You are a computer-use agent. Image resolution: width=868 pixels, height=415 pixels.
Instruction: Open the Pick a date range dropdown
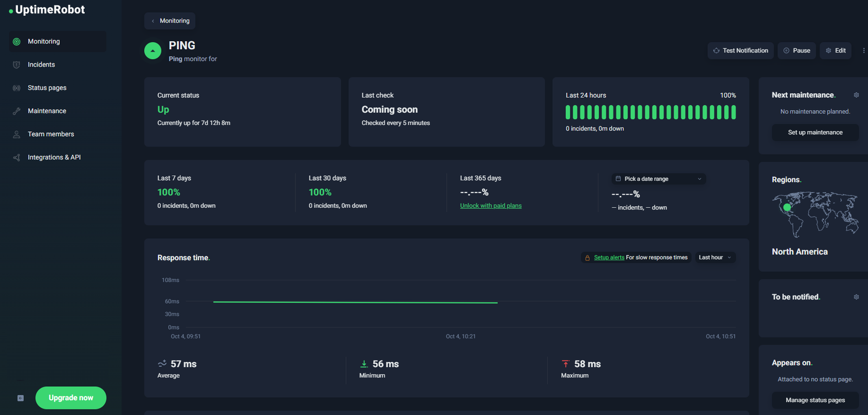[659, 179]
